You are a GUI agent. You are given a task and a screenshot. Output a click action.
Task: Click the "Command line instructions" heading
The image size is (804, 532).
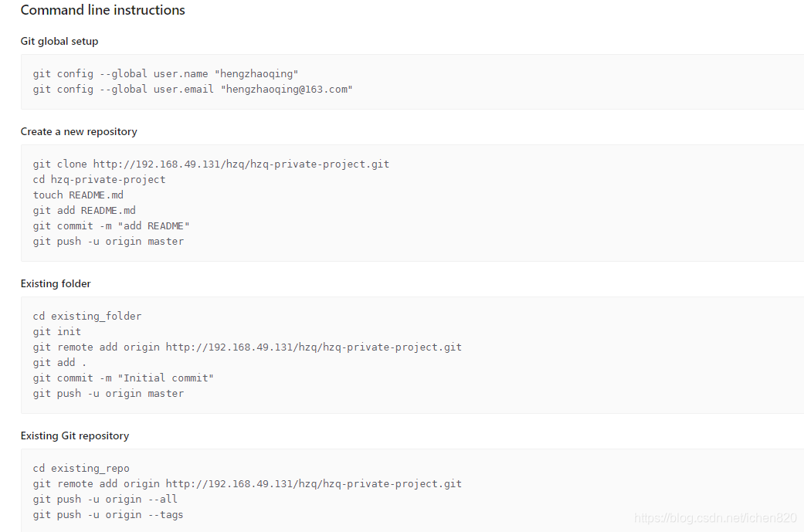pos(103,11)
